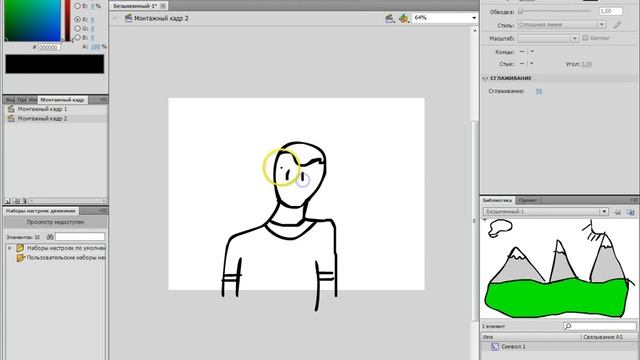Click the Угол value
Screen dimensions: 640x360
click(x=587, y=64)
